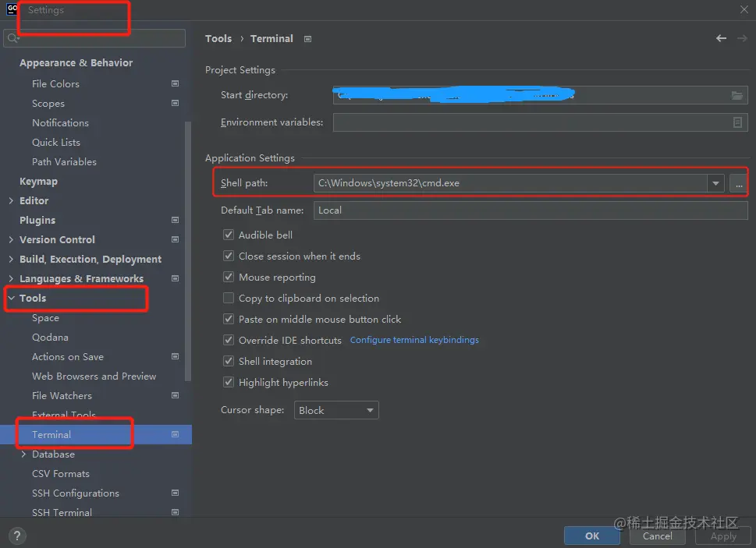Toggle Override IDE shortcuts checkbox
This screenshot has height=548, width=756.
[229, 340]
